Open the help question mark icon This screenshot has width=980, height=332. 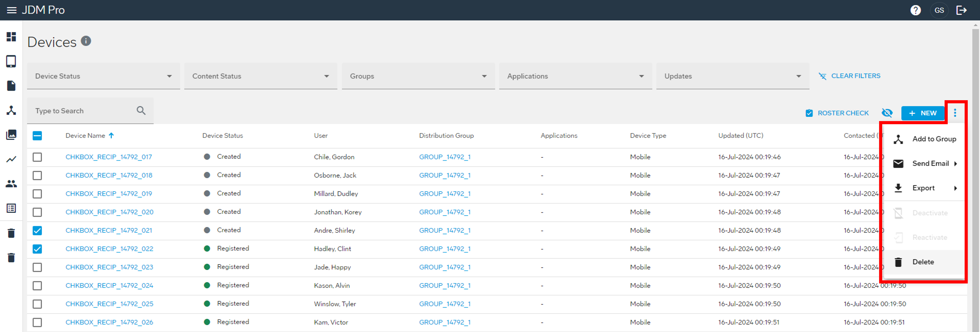[915, 10]
